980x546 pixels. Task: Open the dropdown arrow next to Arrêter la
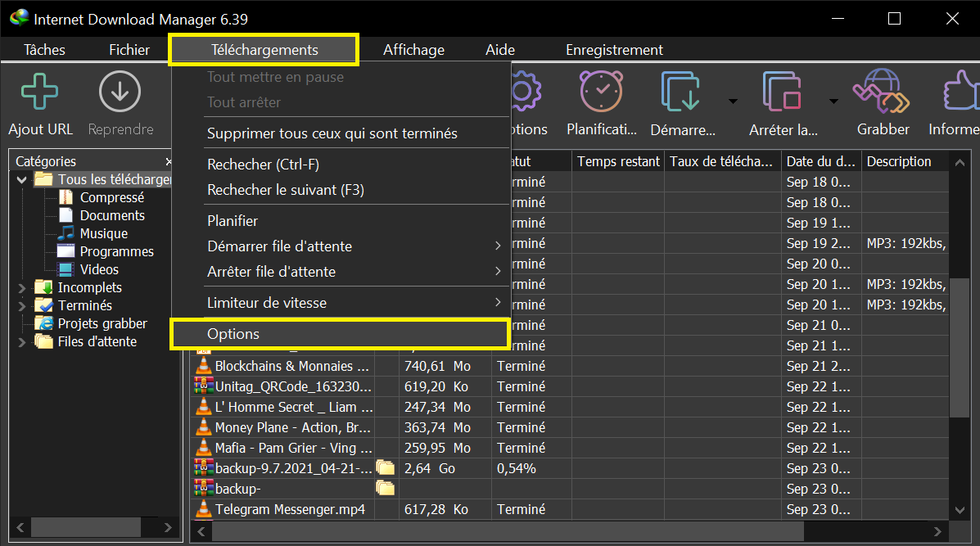point(833,100)
